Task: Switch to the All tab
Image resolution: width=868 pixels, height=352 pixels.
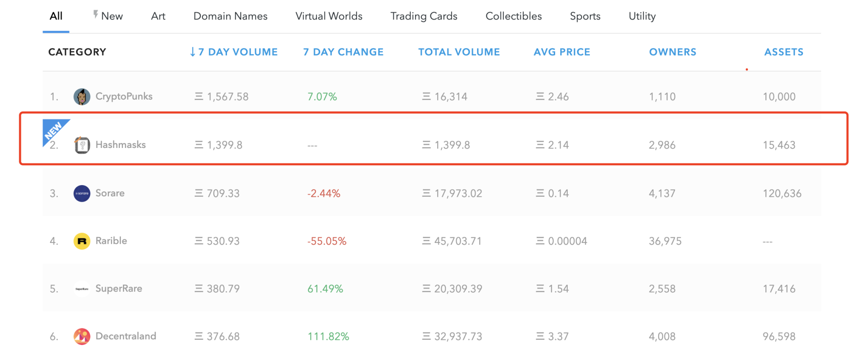Action: coord(56,16)
